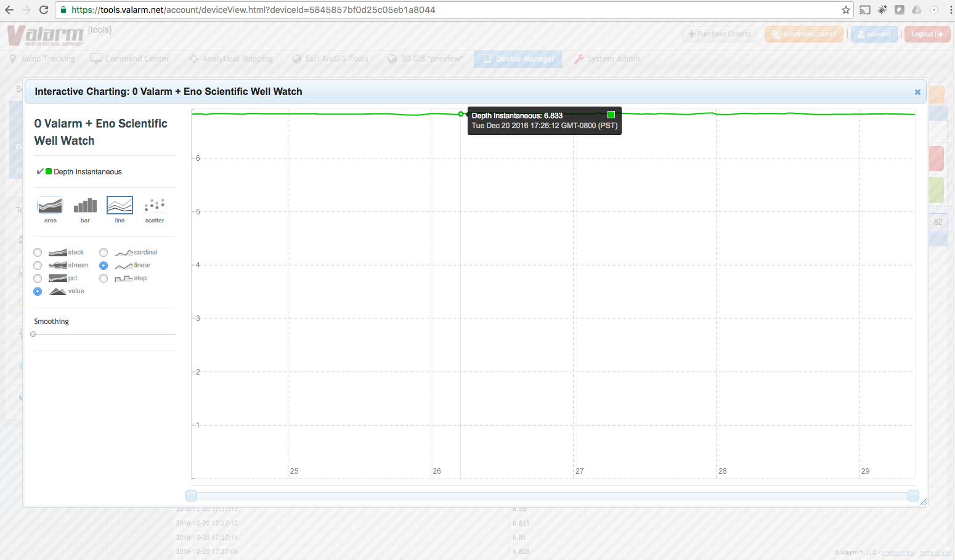Close the Interactive Charting dialog
The height and width of the screenshot is (560, 955).
[x=917, y=92]
